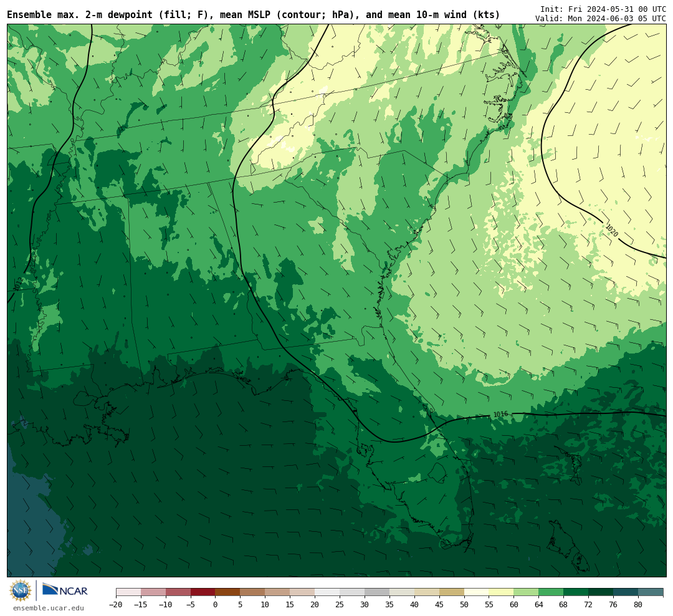Screen dimensions: 673x616
Task: Pick the -5 to 0 dark red swatch
Action: pyautogui.click(x=203, y=592)
